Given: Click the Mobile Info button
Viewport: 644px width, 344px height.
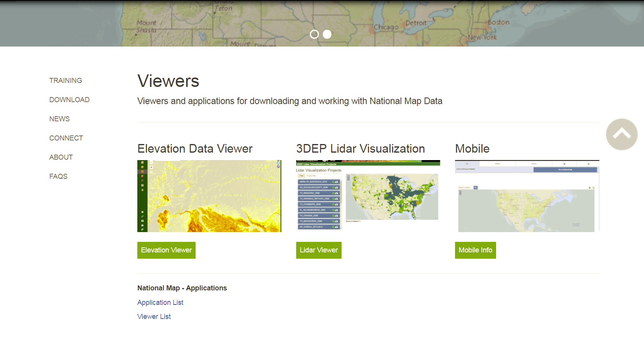Looking at the screenshot, I should click(x=475, y=250).
